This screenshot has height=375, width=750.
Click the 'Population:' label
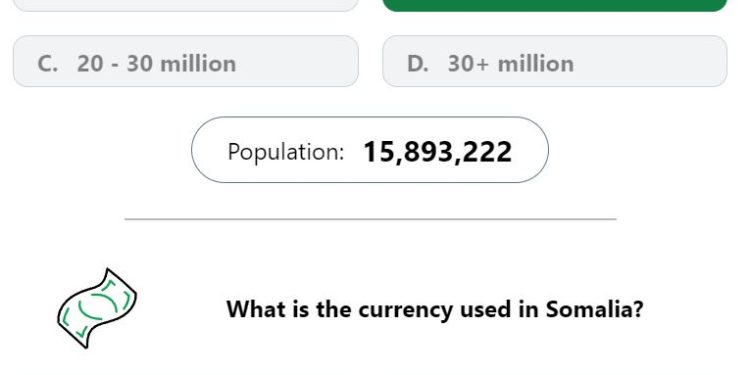point(286,152)
